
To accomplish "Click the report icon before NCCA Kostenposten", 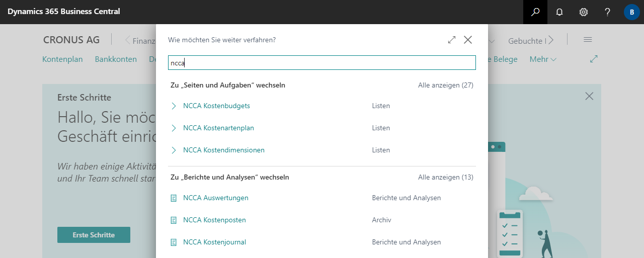I will point(174,220).
